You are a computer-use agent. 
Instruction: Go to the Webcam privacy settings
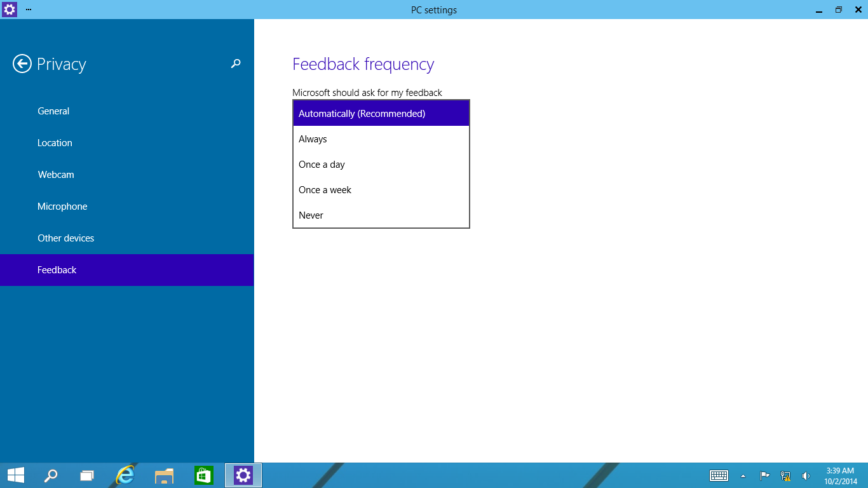pyautogui.click(x=56, y=174)
